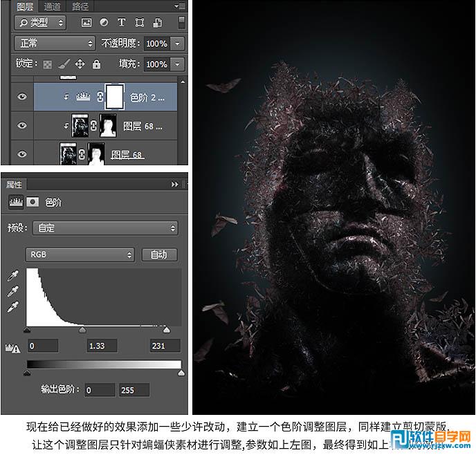Click mask link icon on 色阶 2 layer
The height and width of the screenshot is (455, 476).
click(x=100, y=97)
